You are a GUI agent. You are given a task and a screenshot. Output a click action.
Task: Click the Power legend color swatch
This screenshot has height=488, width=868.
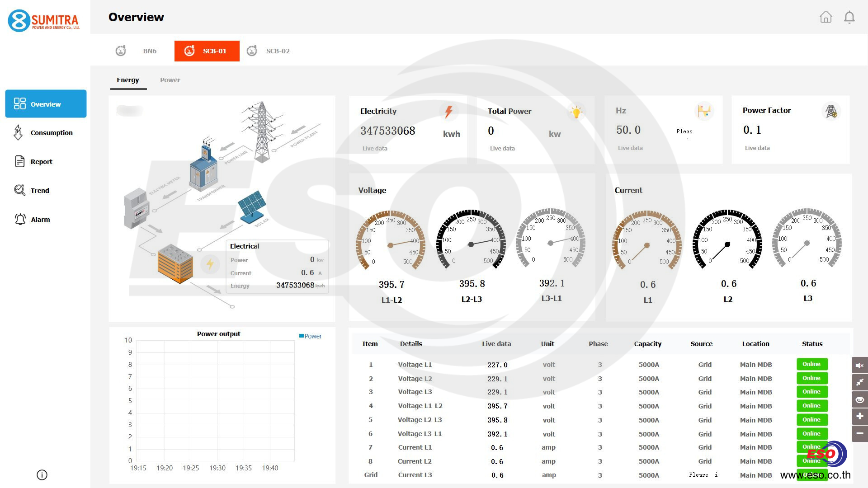(x=301, y=336)
